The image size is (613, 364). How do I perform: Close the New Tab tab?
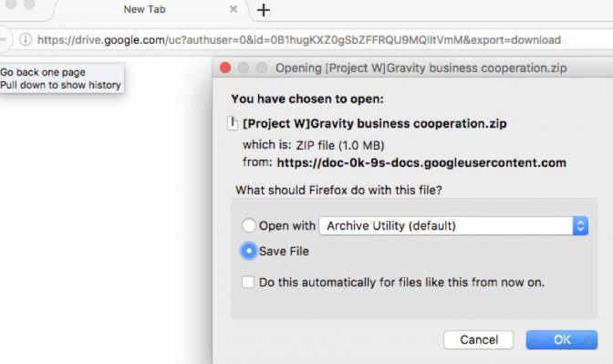coord(234,9)
